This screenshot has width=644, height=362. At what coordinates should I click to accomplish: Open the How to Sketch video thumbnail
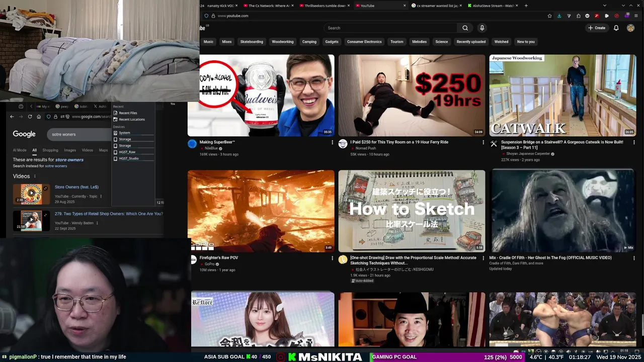coord(412,211)
